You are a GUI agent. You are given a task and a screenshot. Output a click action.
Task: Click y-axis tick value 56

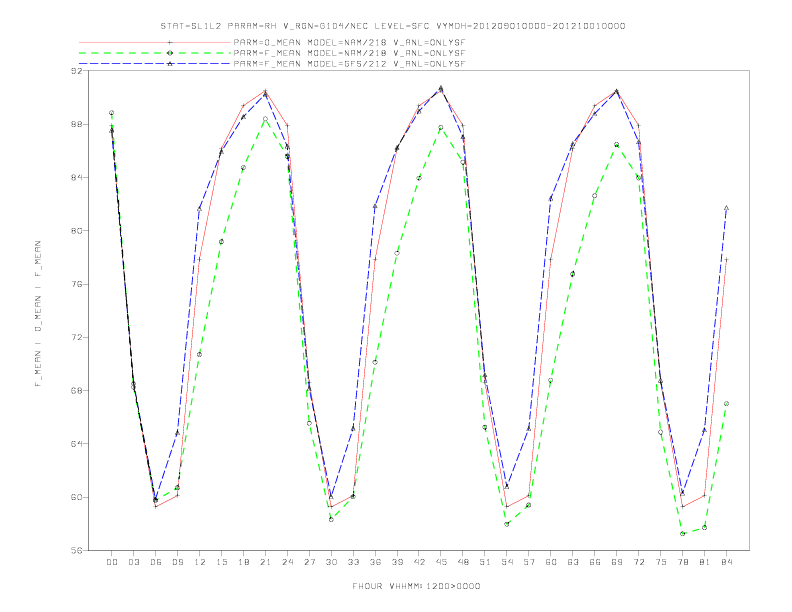(76, 550)
